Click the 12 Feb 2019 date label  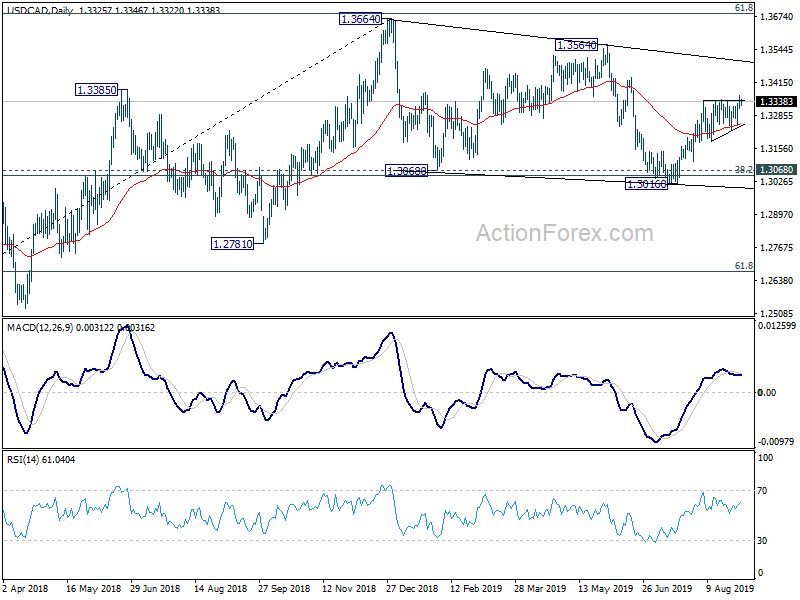(x=476, y=588)
